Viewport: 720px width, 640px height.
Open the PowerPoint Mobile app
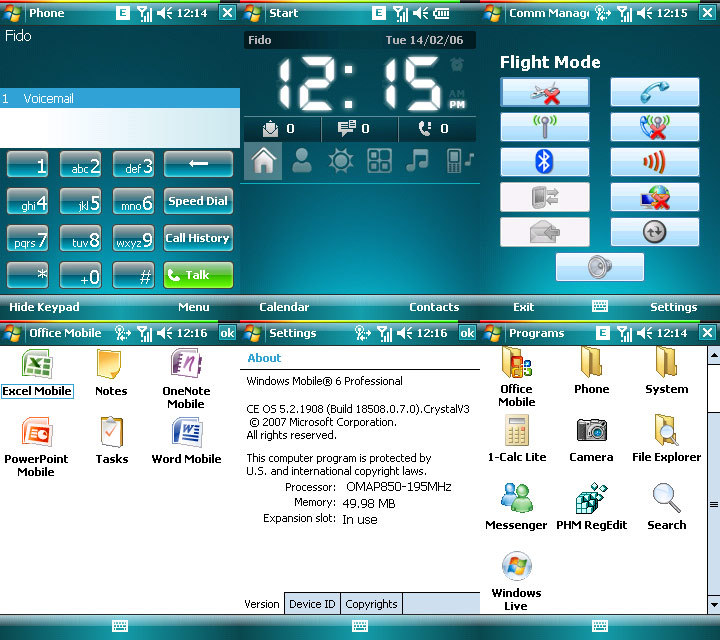coord(36,445)
